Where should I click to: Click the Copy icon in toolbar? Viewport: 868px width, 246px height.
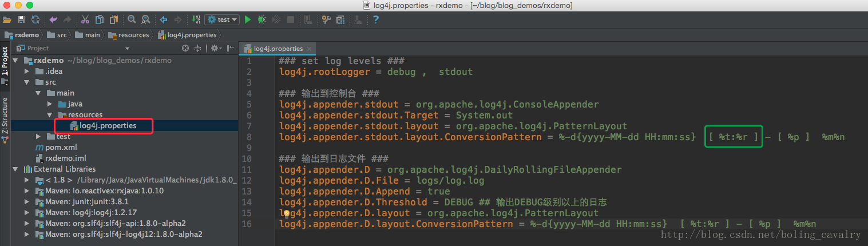click(x=100, y=19)
